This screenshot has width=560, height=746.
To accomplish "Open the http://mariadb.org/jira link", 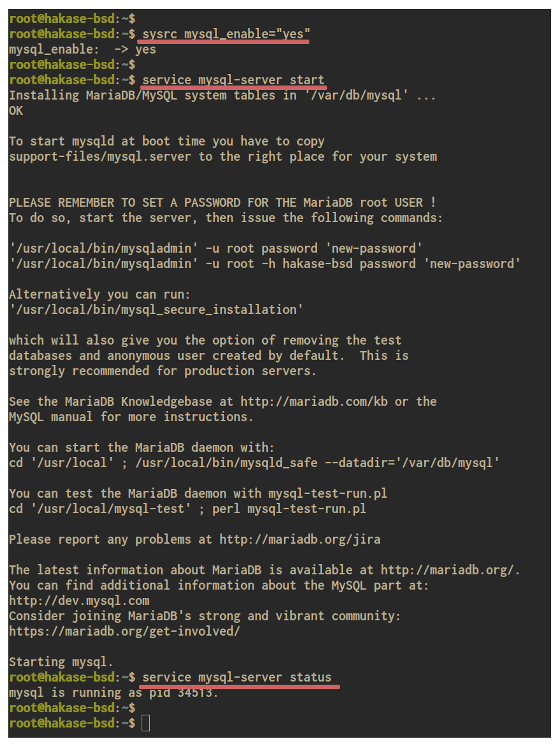I will [300, 539].
